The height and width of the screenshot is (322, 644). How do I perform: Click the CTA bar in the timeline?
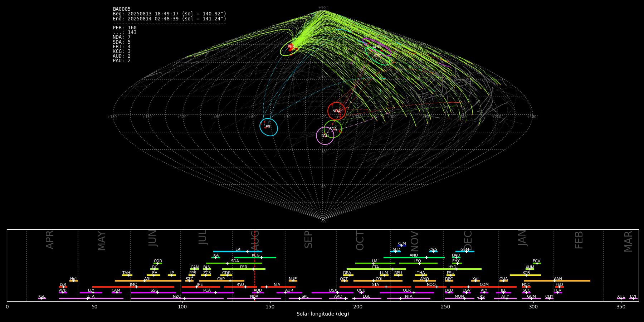pyautogui.click(x=376, y=269)
